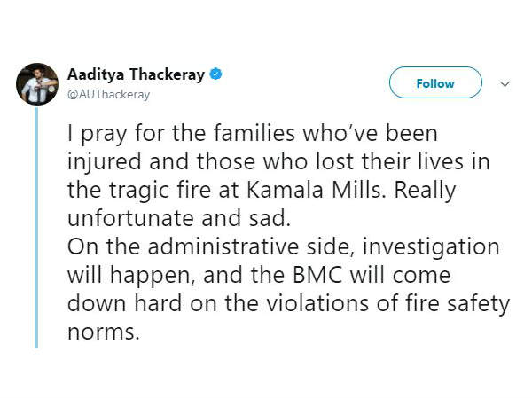Click the word 'injured' in the tweet
532x399 pixels.
point(104,162)
